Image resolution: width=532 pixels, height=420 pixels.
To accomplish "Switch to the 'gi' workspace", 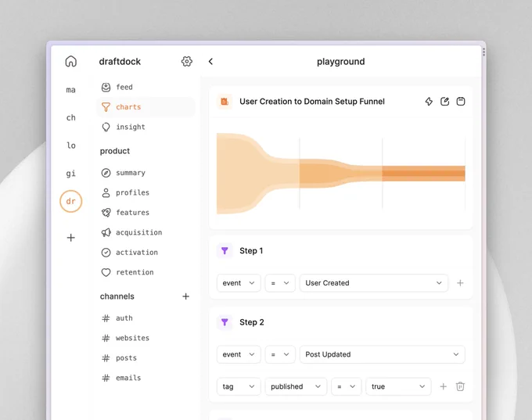I will pyautogui.click(x=71, y=174).
